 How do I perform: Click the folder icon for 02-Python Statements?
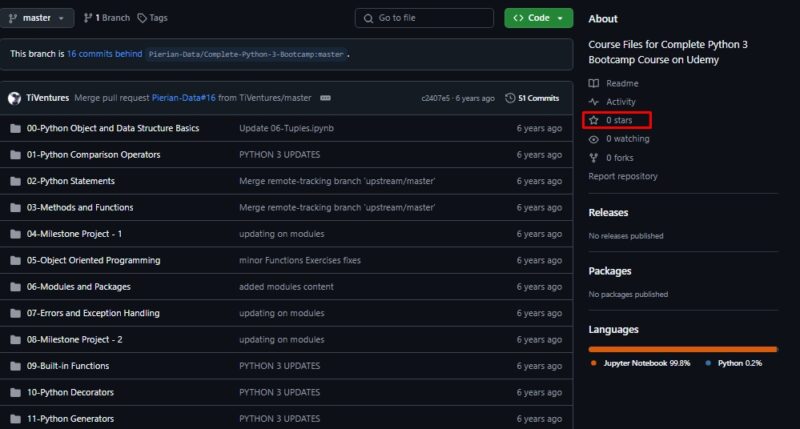pos(15,181)
